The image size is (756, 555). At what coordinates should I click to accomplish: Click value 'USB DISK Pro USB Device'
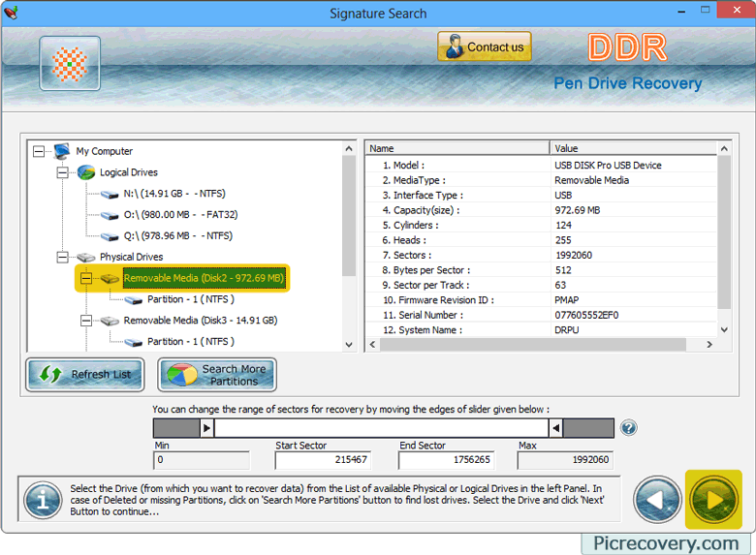point(608,166)
